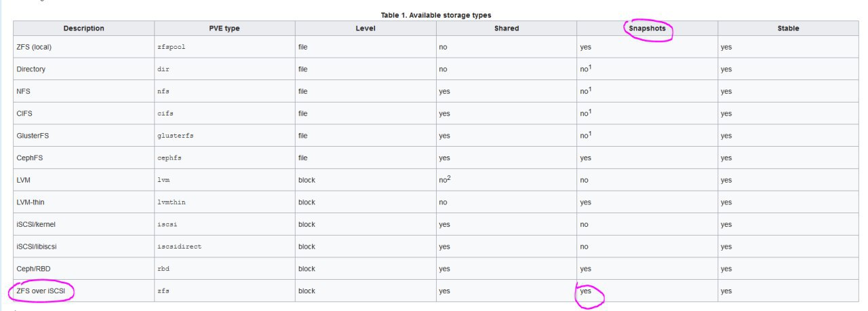Select the Stable value 'yes' for GlusterFS
The image size is (868, 311).
727,136
